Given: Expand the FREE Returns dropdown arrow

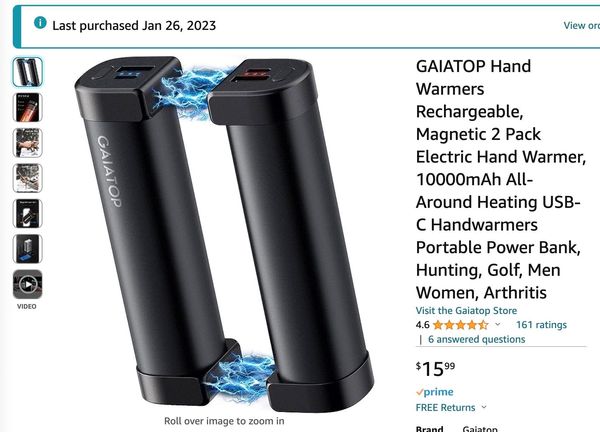Looking at the screenshot, I should (484, 407).
